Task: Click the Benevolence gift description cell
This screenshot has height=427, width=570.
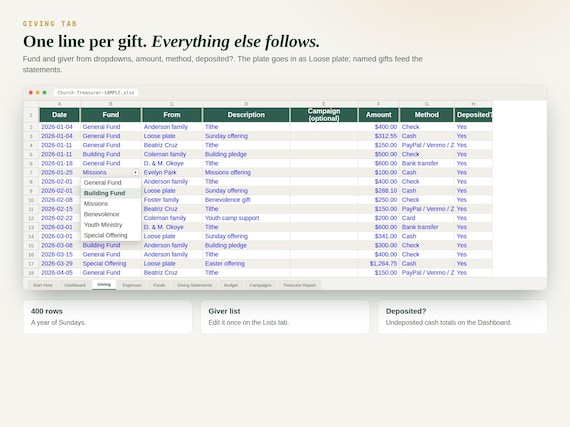Action: [246, 200]
